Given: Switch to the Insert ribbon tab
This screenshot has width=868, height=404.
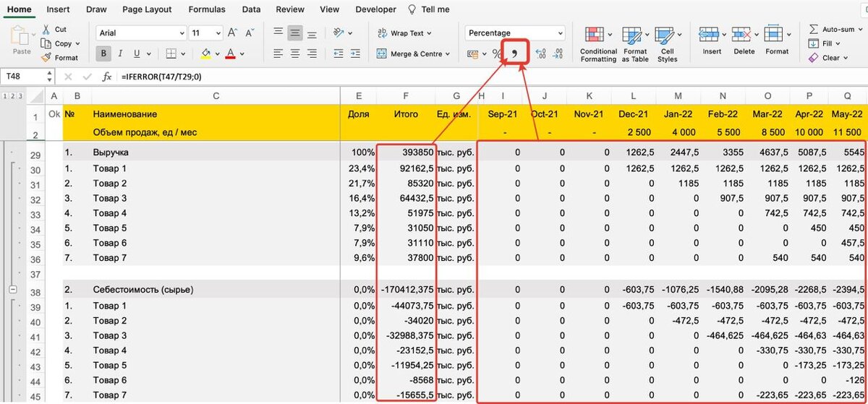Looking at the screenshot, I should [59, 9].
